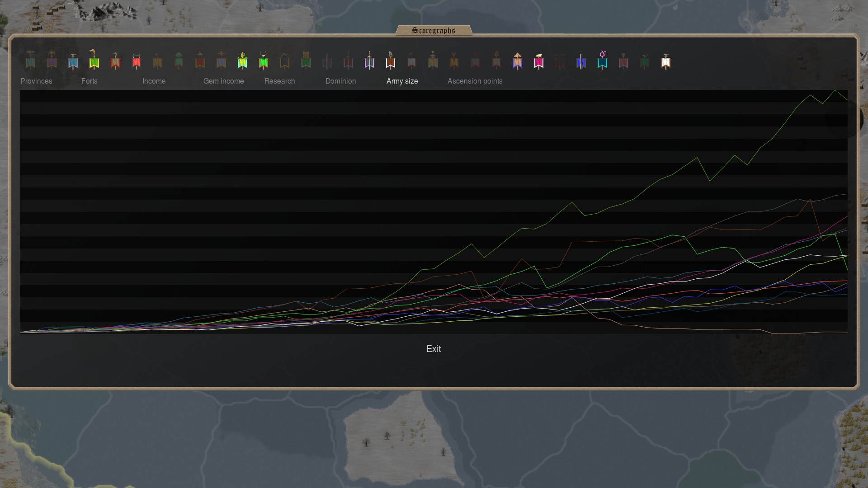The width and height of the screenshot is (868, 488).
Task: Click the dimmed gold banner with horned skull
Action: (x=454, y=60)
